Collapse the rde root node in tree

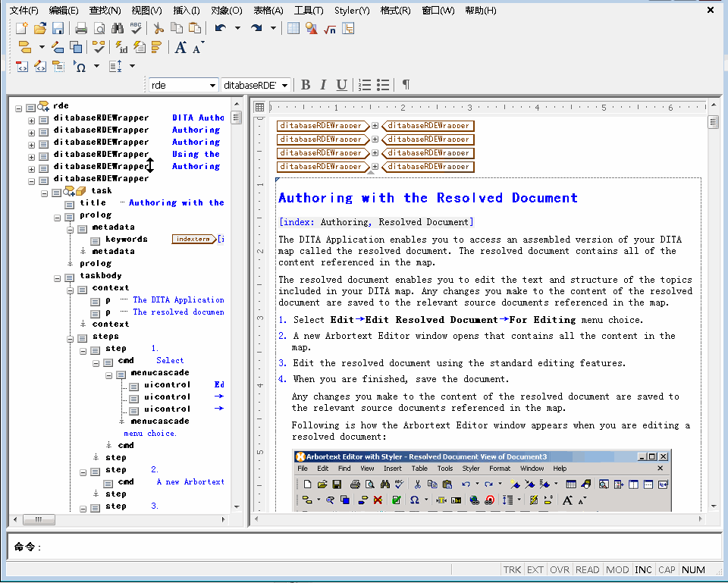18,108
